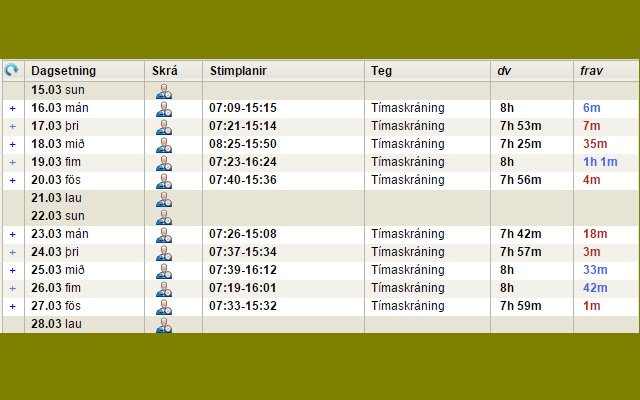Select the Tímaskráning cell for 26.03 fim
640x400 pixels.
pos(408,288)
